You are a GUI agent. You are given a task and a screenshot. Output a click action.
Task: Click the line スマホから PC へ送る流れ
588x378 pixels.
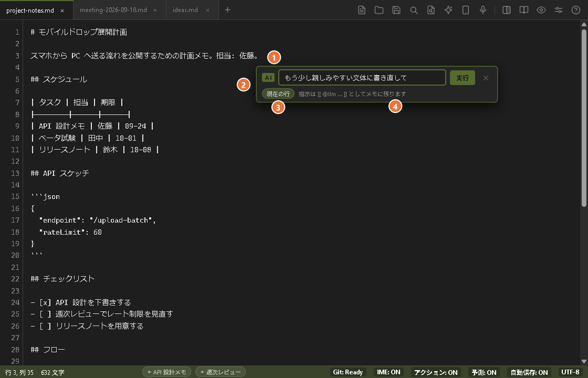point(144,56)
